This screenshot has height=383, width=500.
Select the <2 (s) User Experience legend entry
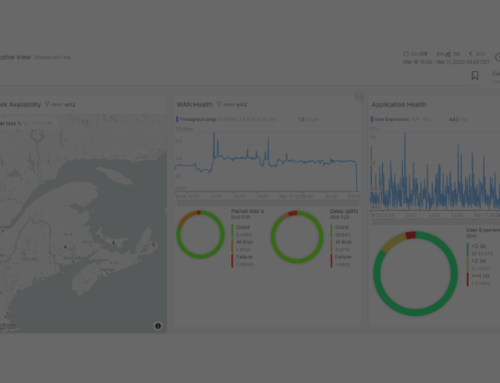[x=479, y=246]
